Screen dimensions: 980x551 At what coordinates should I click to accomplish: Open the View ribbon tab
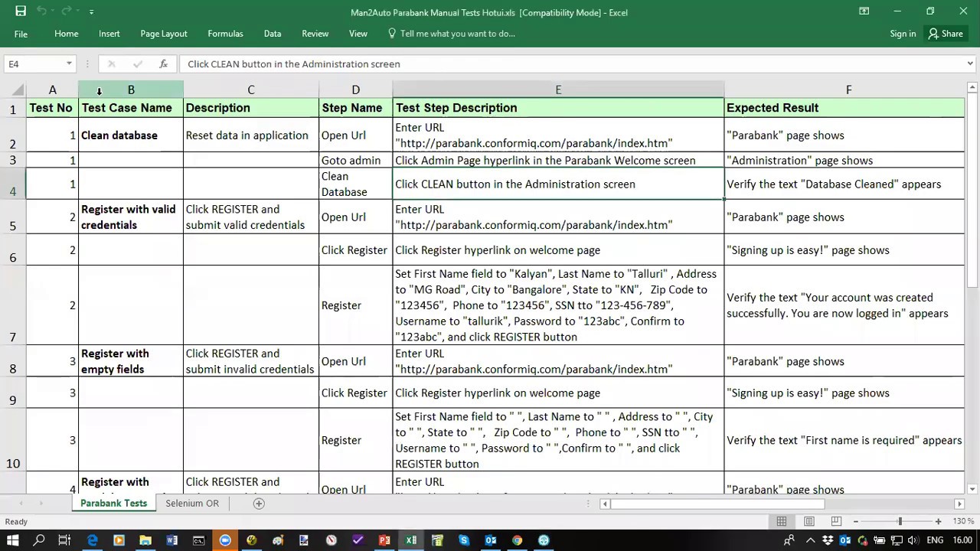[x=358, y=34]
